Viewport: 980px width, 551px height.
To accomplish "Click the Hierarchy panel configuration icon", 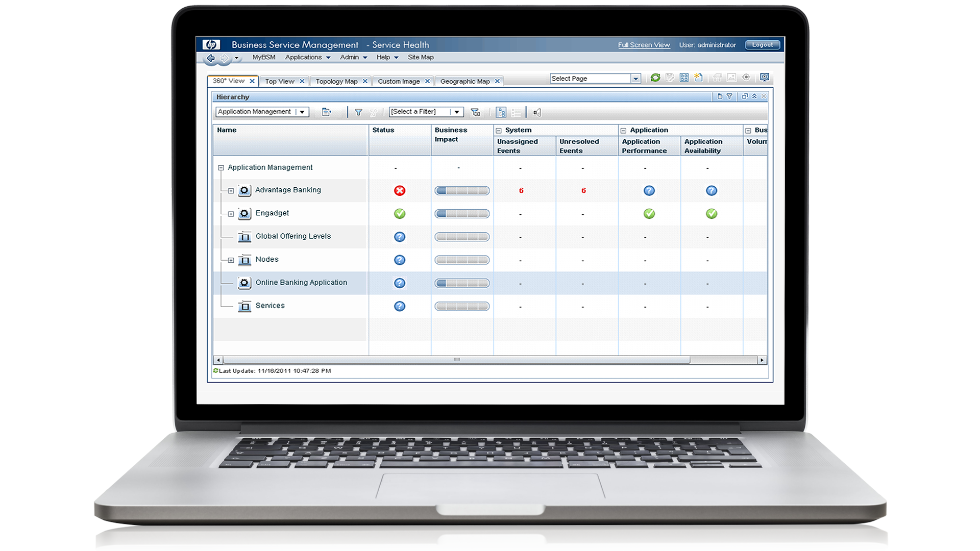I will [x=720, y=96].
